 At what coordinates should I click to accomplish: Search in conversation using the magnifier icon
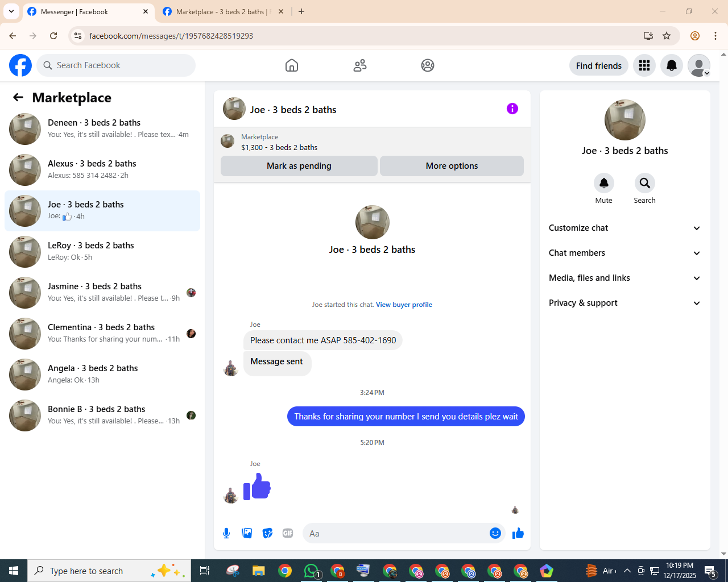[645, 183]
